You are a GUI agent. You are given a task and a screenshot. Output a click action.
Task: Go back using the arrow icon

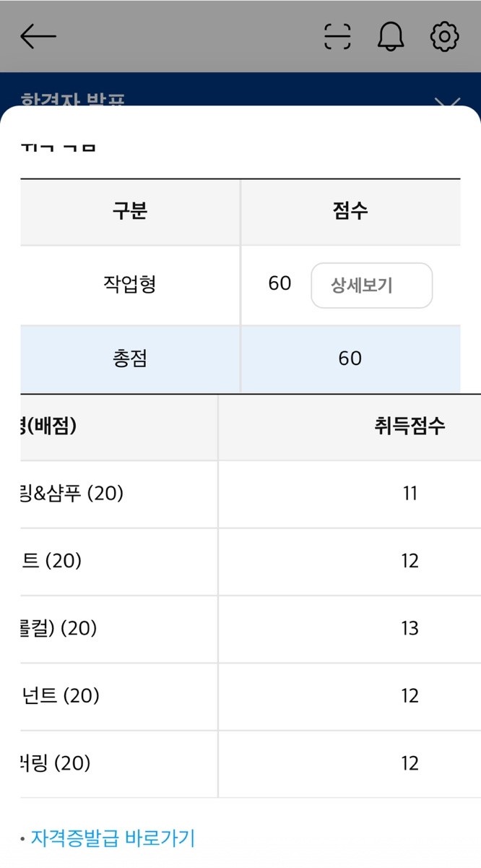pos(38,36)
